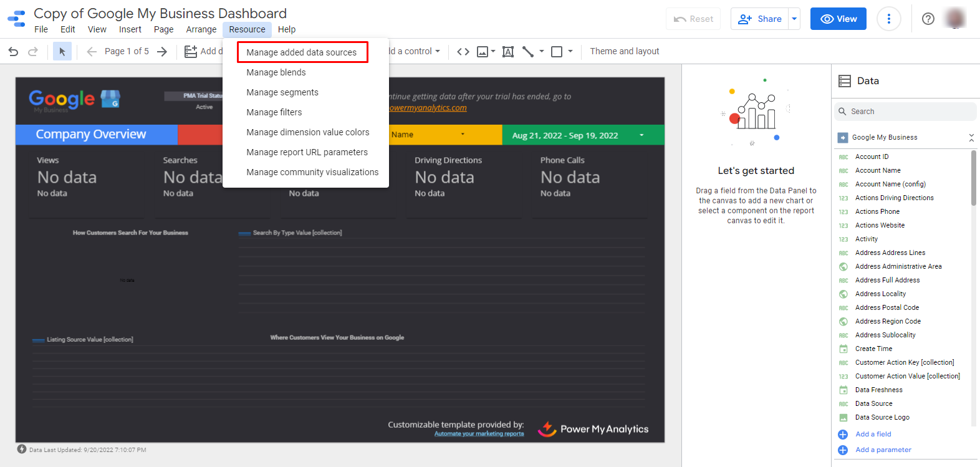The width and height of the screenshot is (980, 467).
Task: Collapse the Google My Business data source
Action: click(971, 137)
